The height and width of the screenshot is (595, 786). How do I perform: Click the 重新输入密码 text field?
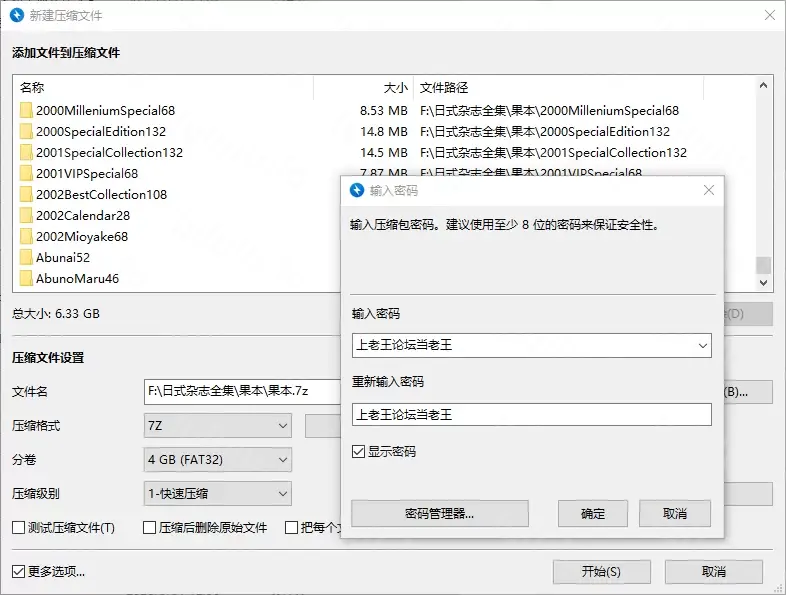(x=531, y=414)
